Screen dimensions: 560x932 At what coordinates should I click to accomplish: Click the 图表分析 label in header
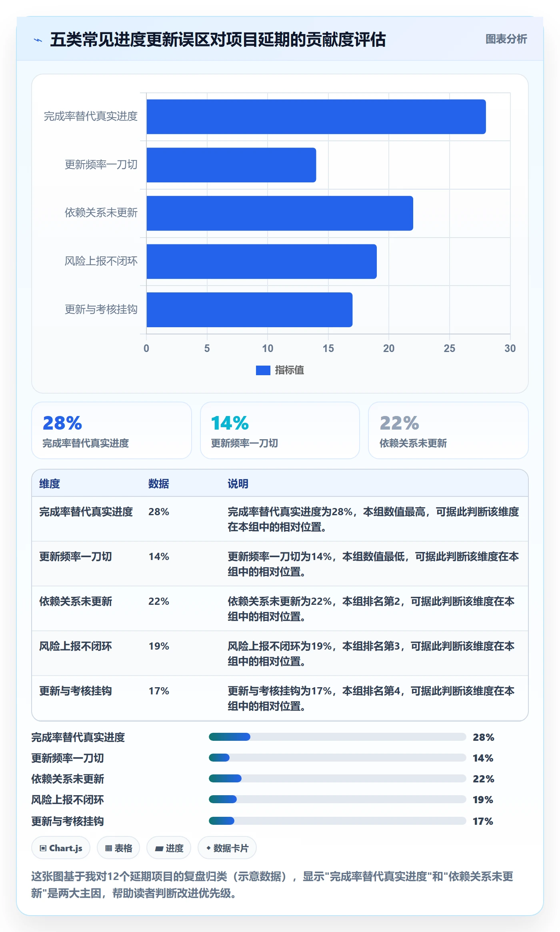tap(506, 39)
